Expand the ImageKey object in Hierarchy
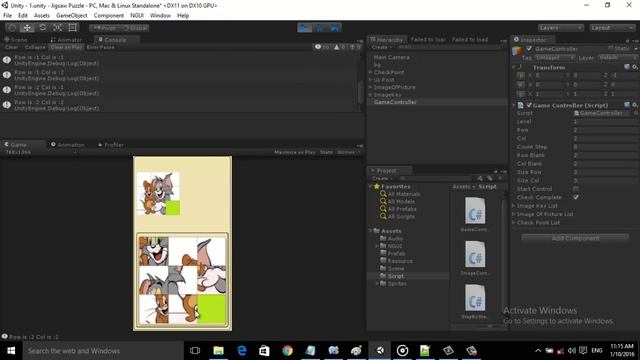Viewport: 640px width, 360px height. pos(371,95)
